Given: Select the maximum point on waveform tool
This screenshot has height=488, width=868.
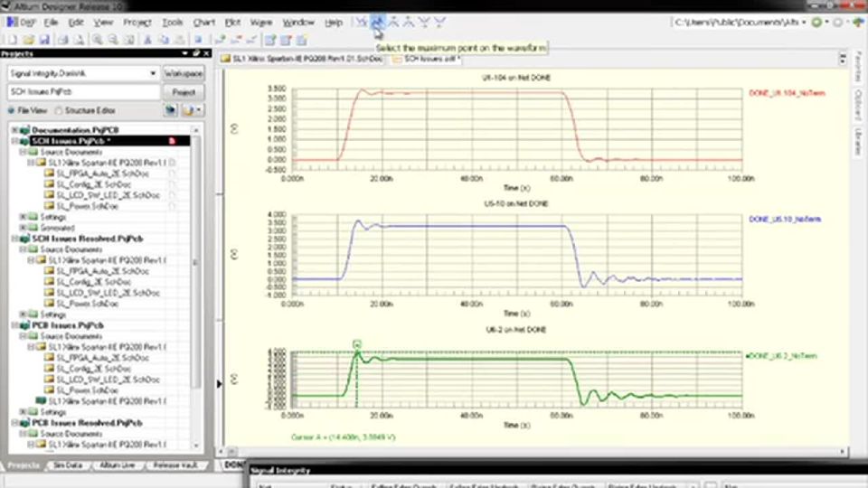Looking at the screenshot, I should (378, 22).
